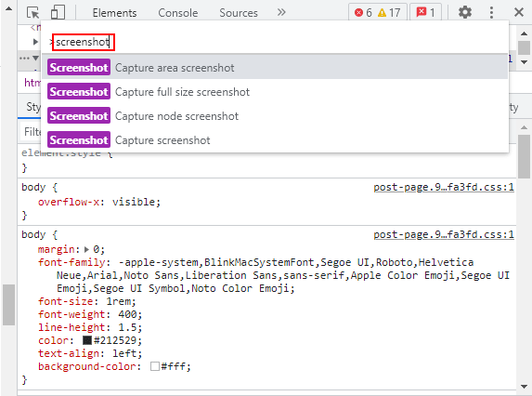Screen dimensions: 532x396
Task: Click the font-weight value 400
Action: 127,314
